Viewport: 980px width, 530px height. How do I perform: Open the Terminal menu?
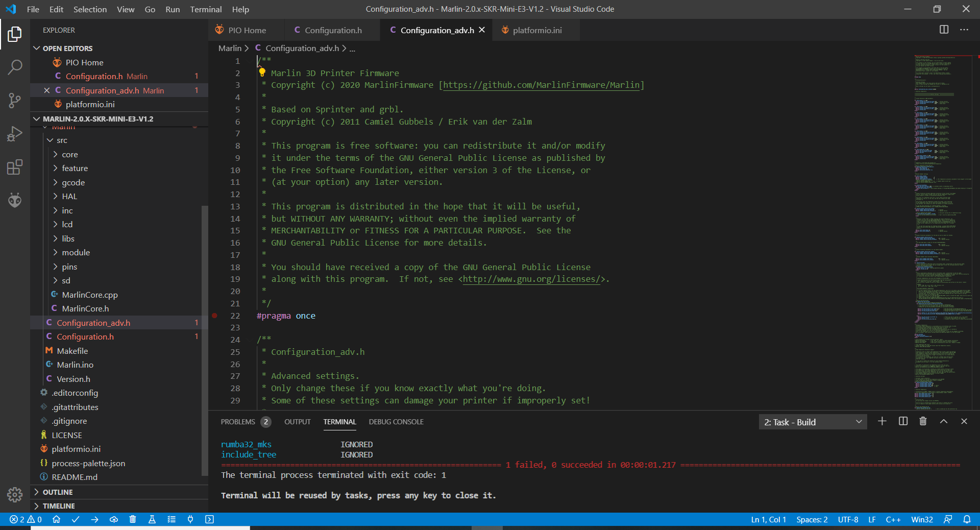coord(206,9)
